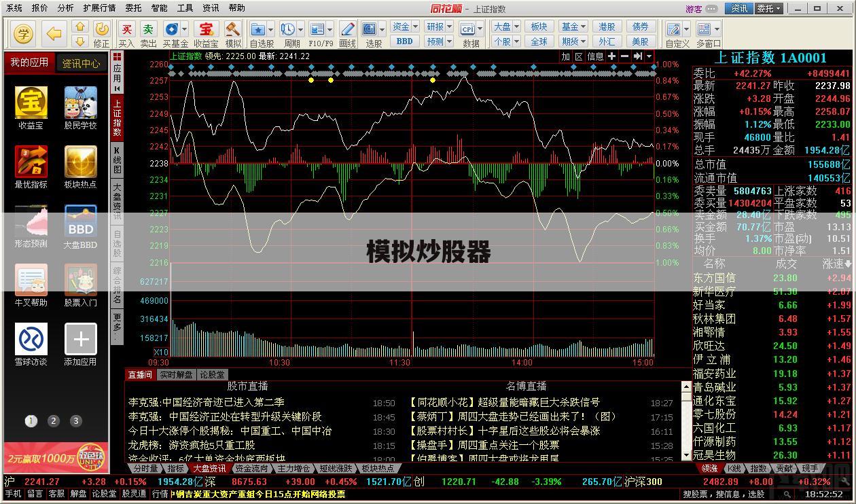Go back with the left arrow icon
Image resolution: width=856 pixels, height=504 pixels.
[x=54, y=33]
